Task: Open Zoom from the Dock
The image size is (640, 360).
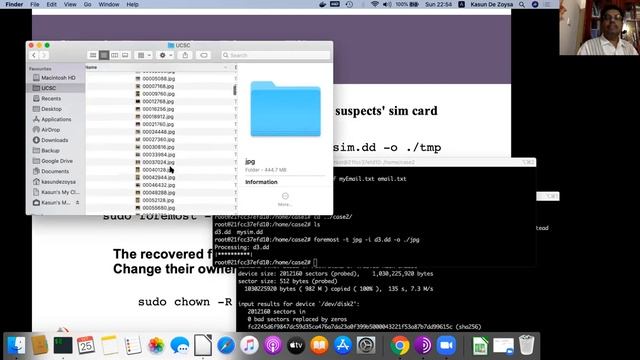Action: click(x=447, y=345)
